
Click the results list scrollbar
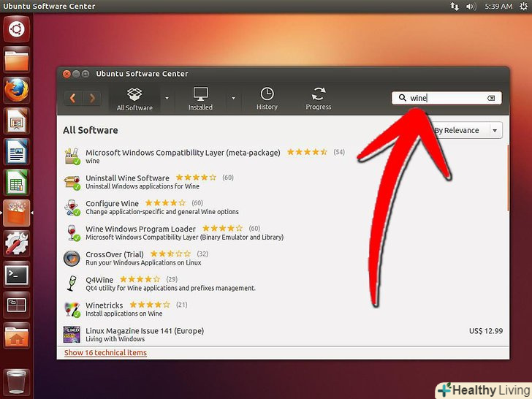508,178
